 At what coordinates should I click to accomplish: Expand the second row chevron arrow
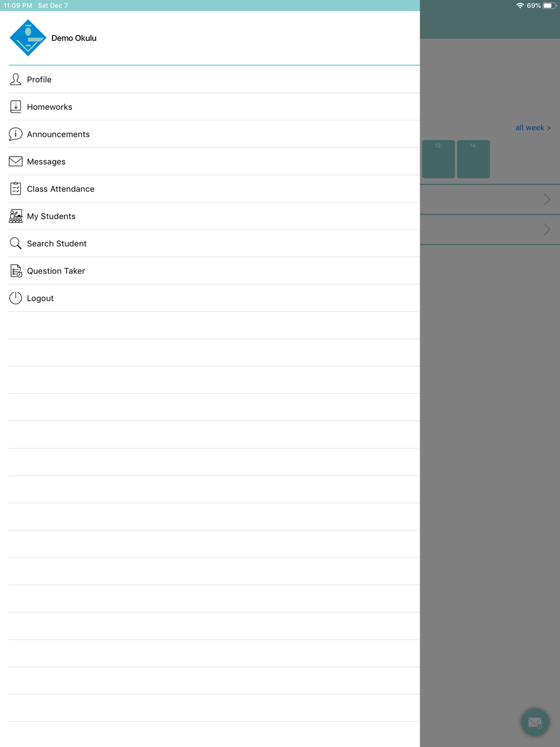pos(547,230)
